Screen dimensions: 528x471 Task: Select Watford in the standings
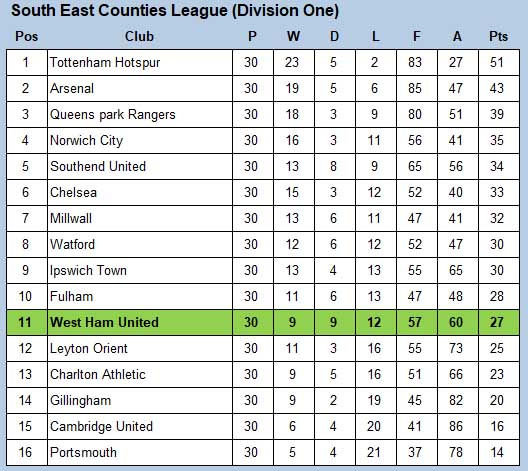(x=72, y=244)
